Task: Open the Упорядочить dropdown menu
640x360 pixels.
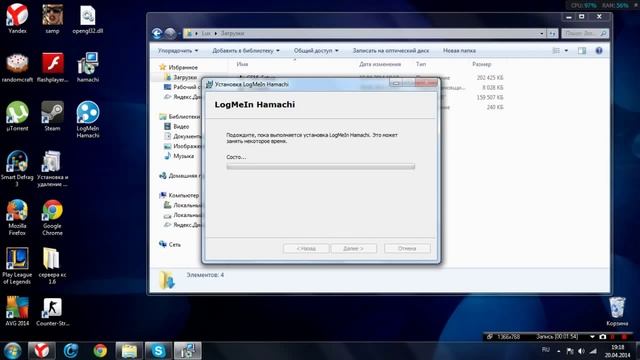Action: tap(178, 51)
